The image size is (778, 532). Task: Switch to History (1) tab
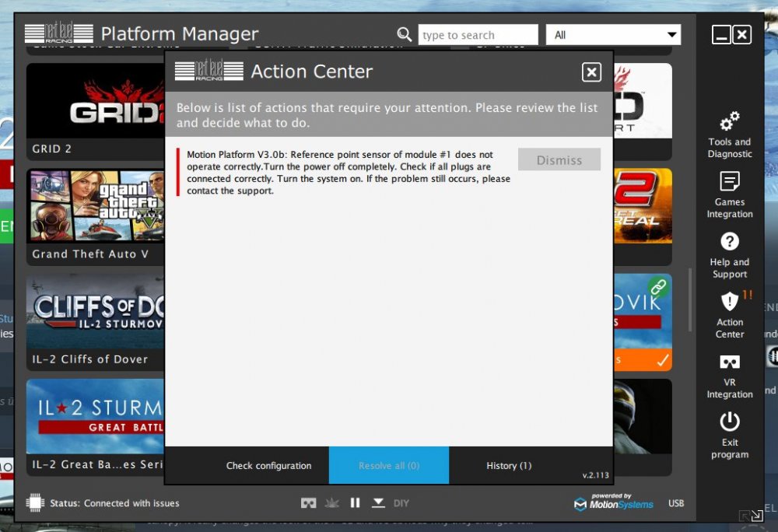[509, 466]
